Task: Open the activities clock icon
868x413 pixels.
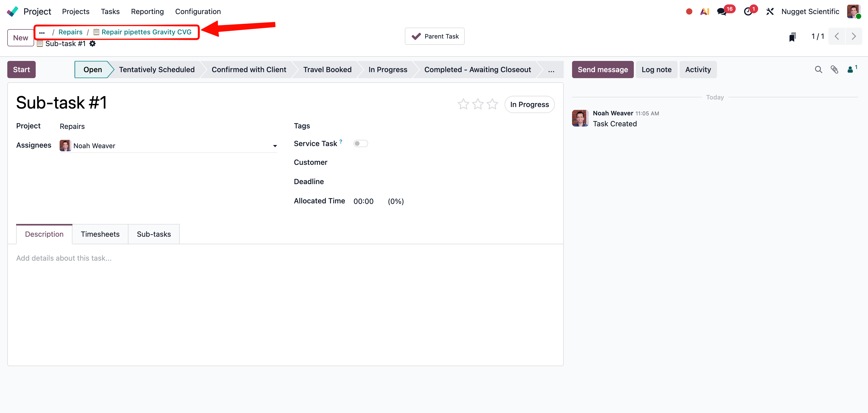Action: point(748,11)
